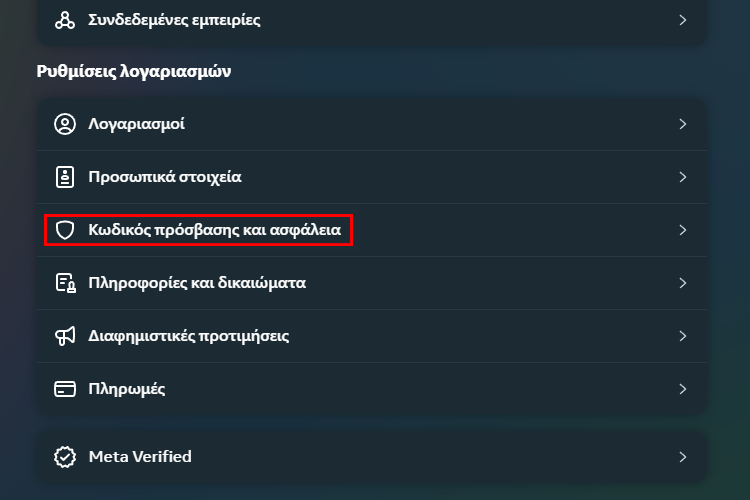
Task: Click the connected experiences nodes icon
Action: [65, 20]
